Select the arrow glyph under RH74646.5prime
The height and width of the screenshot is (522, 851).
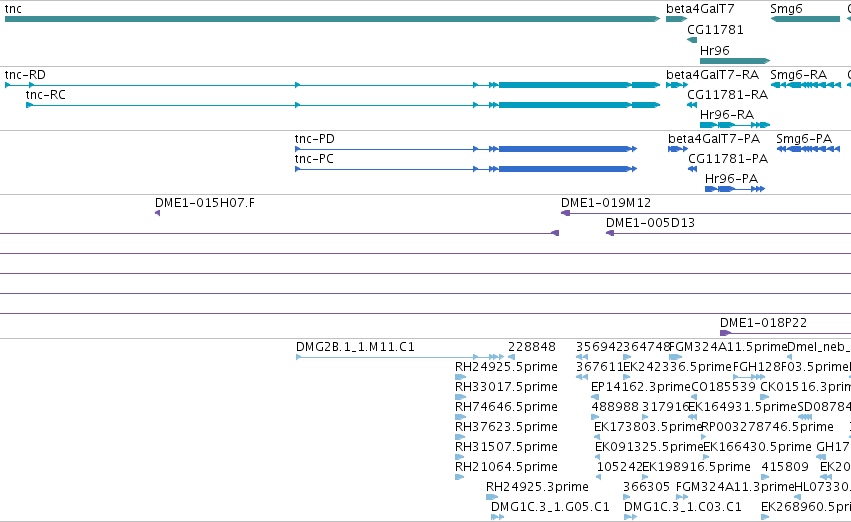pyautogui.click(x=460, y=417)
